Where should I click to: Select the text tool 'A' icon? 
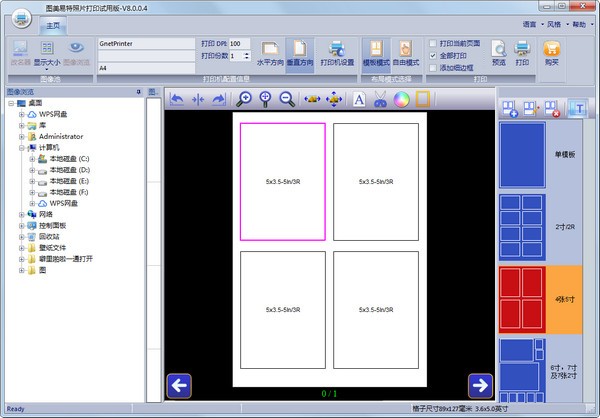click(x=359, y=99)
